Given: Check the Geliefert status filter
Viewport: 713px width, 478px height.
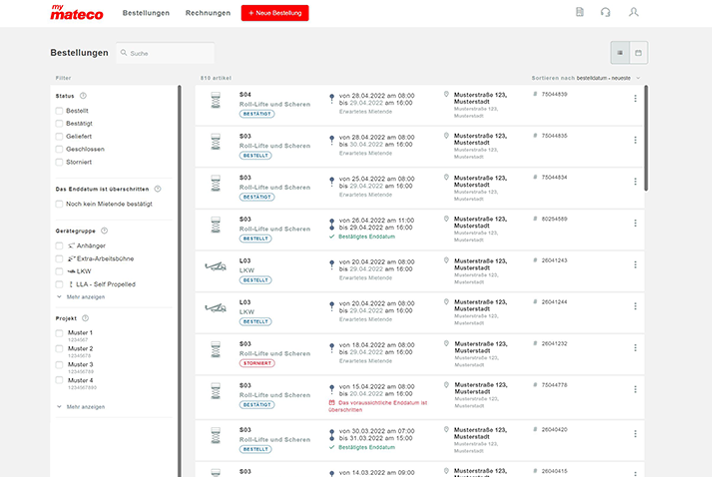Looking at the screenshot, I should (x=59, y=136).
